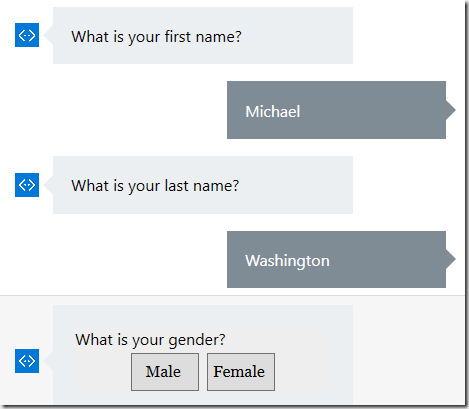Screen dimensions: 469x409
Task: Click the arrow tail of the Washington bubble
Action: coord(451,259)
